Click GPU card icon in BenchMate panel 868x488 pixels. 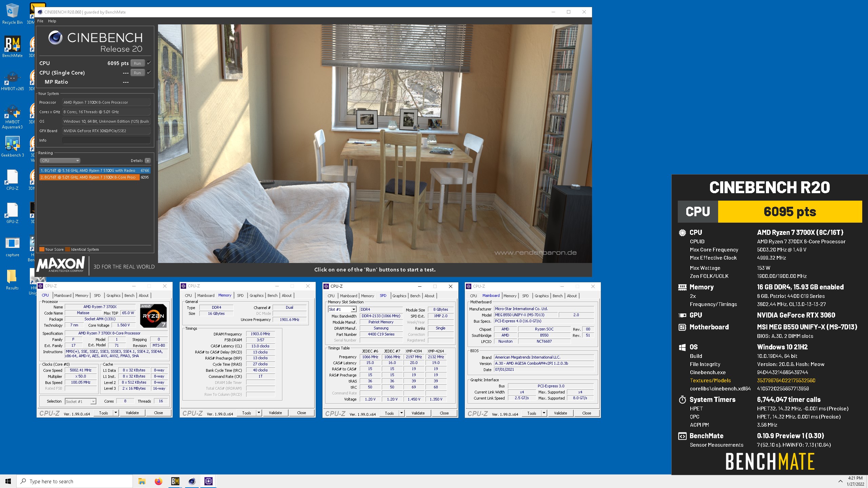click(x=682, y=315)
